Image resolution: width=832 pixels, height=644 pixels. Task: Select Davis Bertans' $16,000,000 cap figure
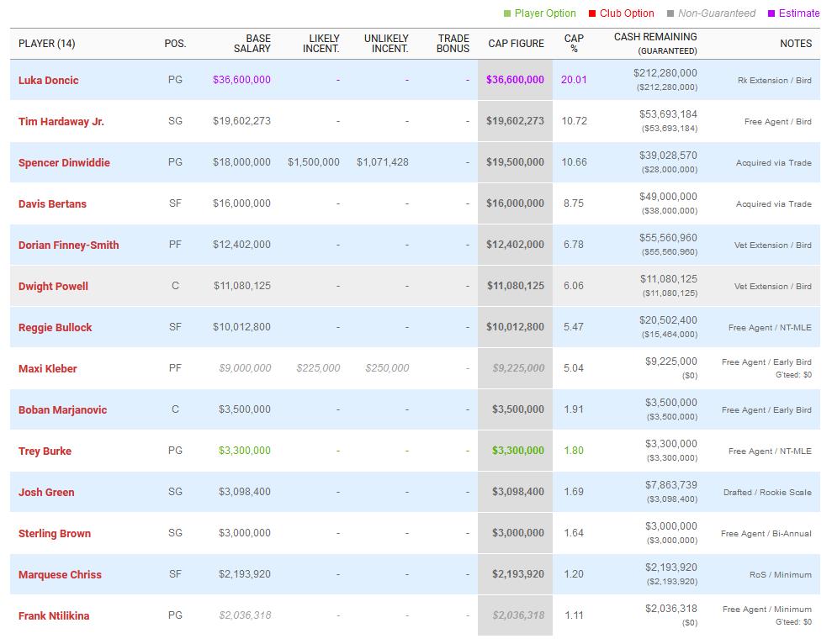coord(515,203)
